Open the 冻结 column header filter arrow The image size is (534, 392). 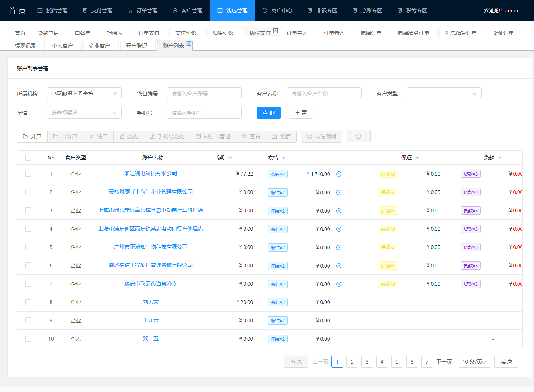tap(284, 158)
